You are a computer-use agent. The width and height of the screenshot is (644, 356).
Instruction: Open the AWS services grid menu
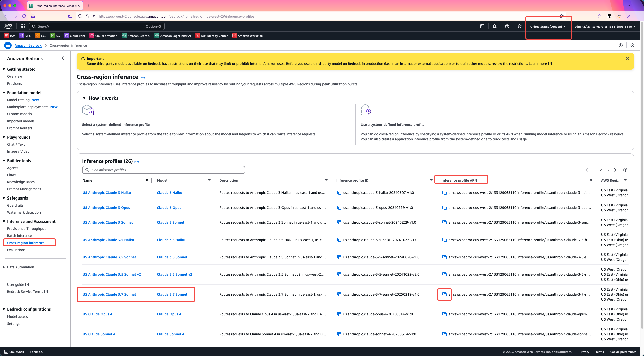22,26
